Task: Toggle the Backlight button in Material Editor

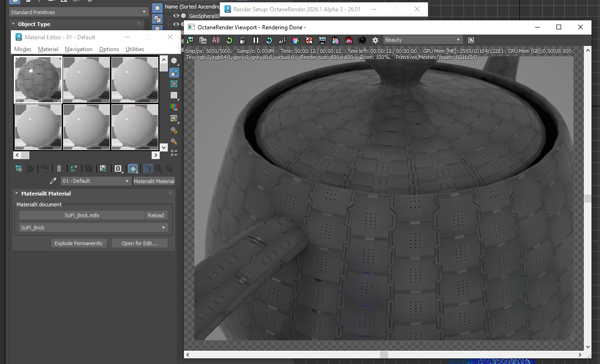Action: (174, 72)
